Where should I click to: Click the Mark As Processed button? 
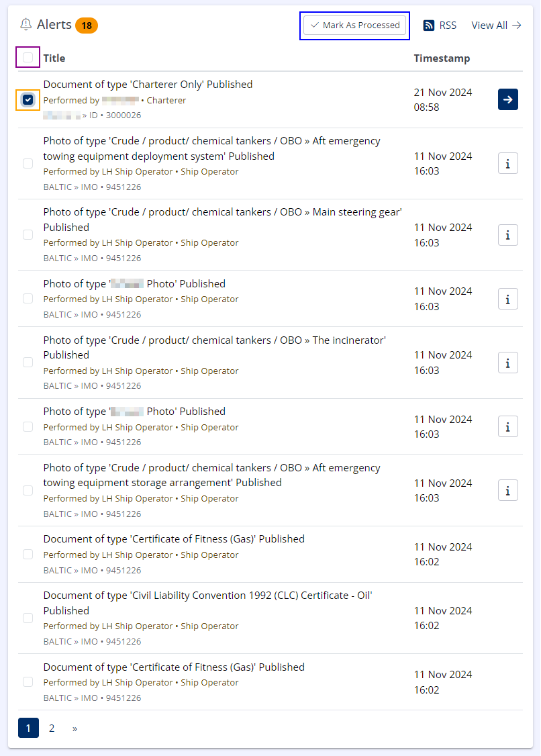click(x=354, y=26)
